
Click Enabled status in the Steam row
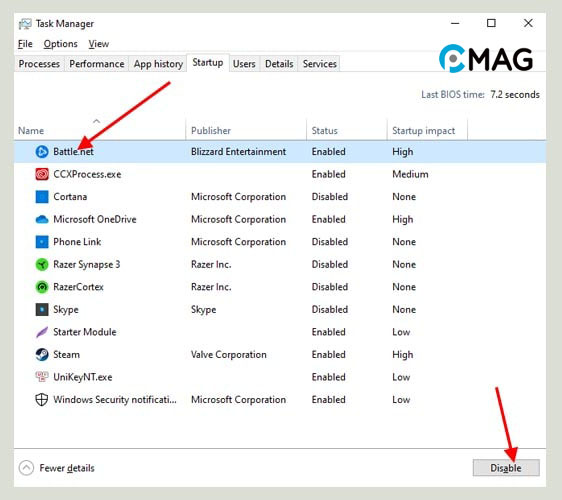tap(329, 355)
